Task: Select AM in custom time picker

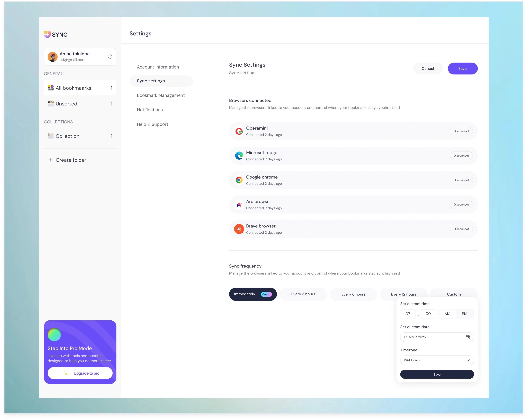Action: click(x=447, y=314)
